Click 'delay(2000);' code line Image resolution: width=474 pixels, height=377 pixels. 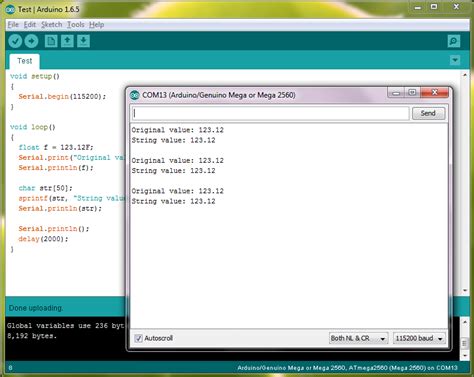pyautogui.click(x=43, y=239)
